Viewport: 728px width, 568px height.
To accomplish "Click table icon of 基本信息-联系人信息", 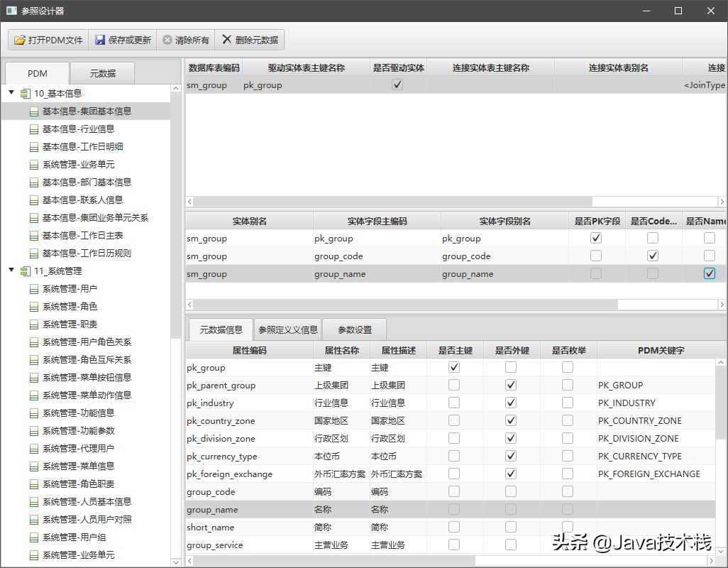I will 34,200.
